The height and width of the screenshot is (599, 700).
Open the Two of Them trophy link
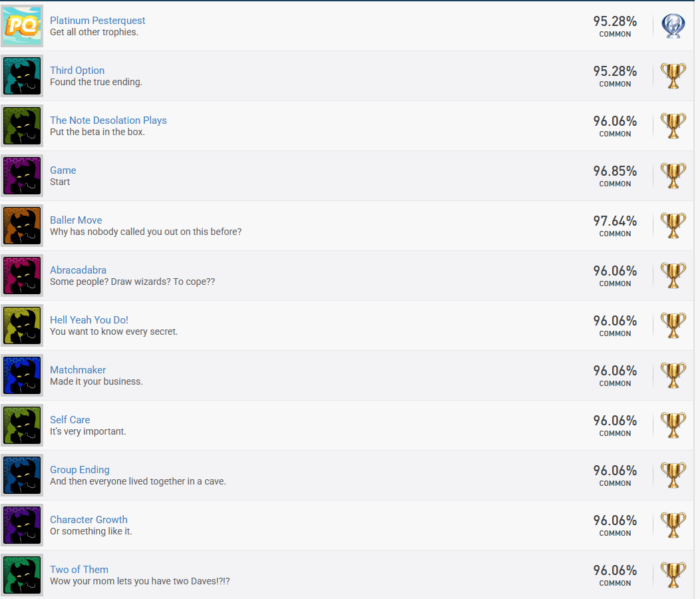tap(79, 570)
